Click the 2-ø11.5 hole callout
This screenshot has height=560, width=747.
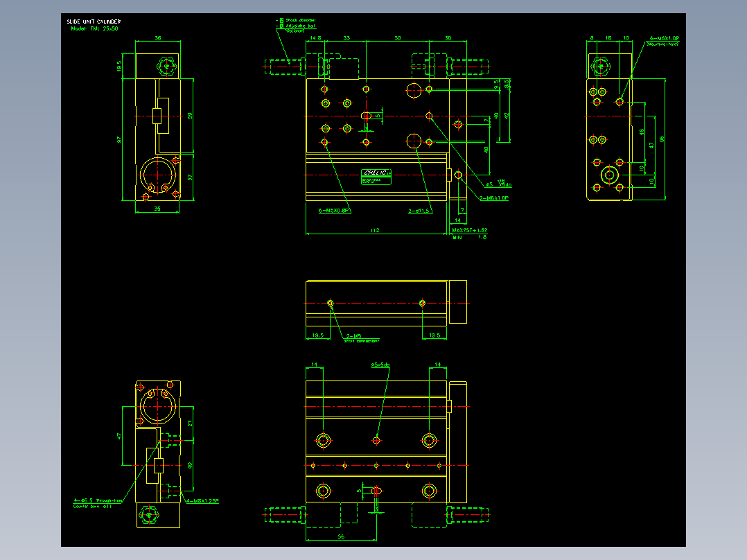coord(419,211)
